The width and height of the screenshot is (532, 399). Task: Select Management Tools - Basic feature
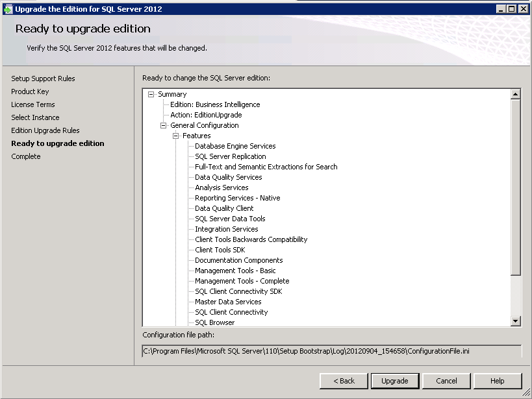(235, 271)
